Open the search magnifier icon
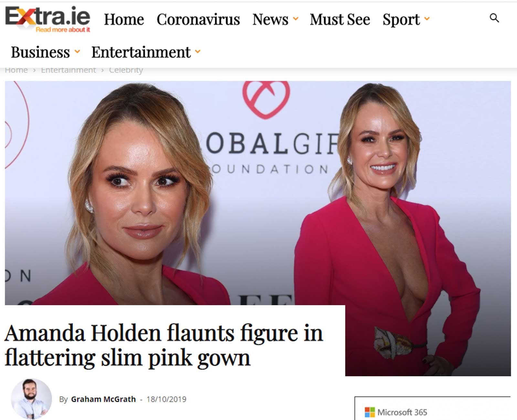This screenshot has width=517, height=420. [x=494, y=18]
